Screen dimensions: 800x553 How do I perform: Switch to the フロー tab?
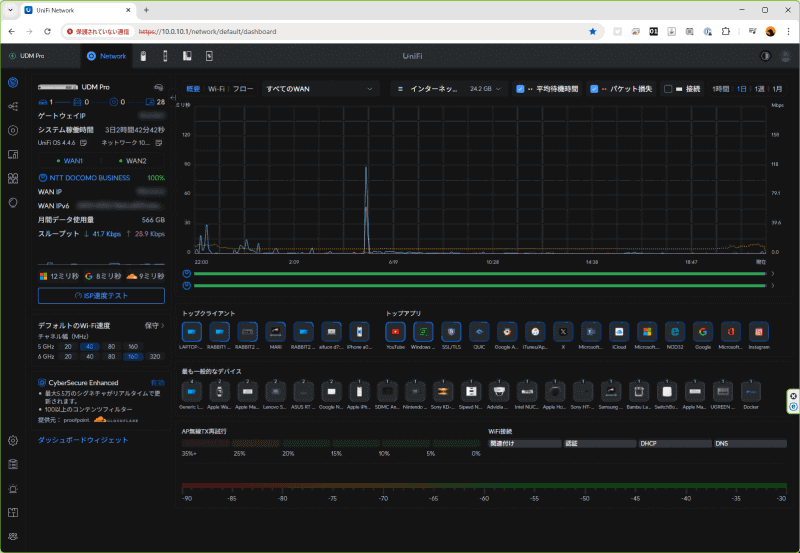pos(243,89)
